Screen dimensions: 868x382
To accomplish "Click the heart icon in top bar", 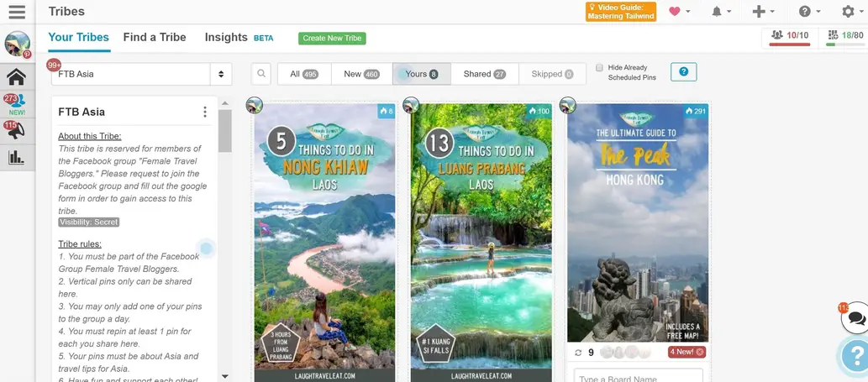I will (x=674, y=12).
